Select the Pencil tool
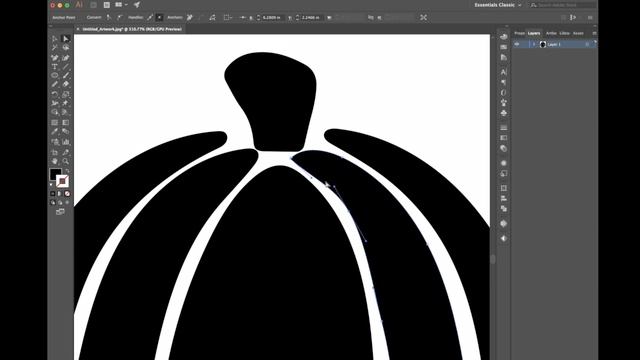The image size is (640, 360). click(x=55, y=84)
